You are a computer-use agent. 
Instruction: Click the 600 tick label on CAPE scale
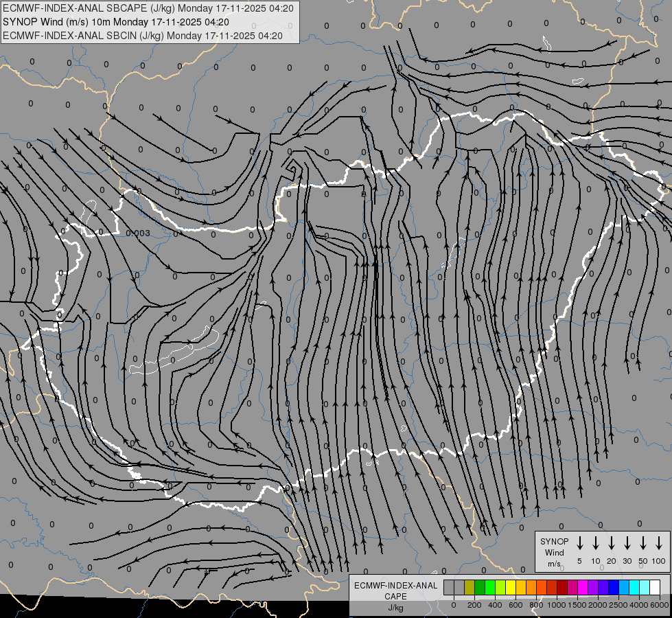coord(515,605)
